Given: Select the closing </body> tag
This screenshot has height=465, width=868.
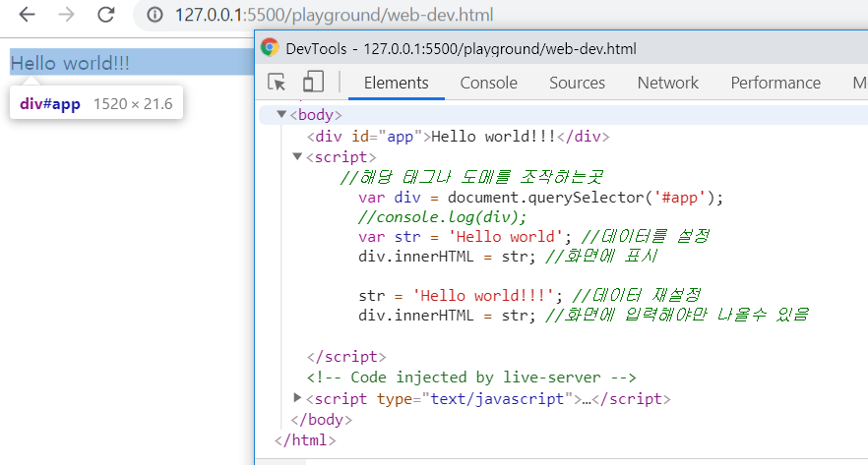Looking at the screenshot, I should [x=321, y=420].
